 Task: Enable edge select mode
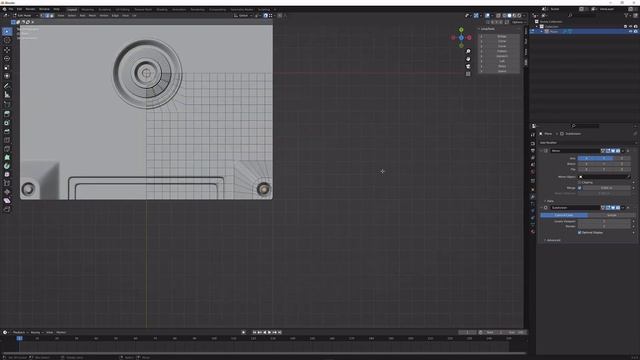[x=47, y=16]
